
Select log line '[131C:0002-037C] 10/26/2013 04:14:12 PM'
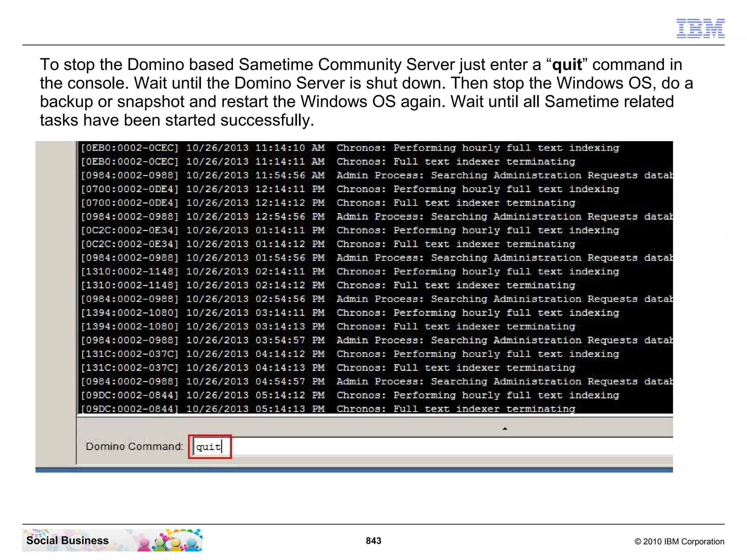[350, 354]
